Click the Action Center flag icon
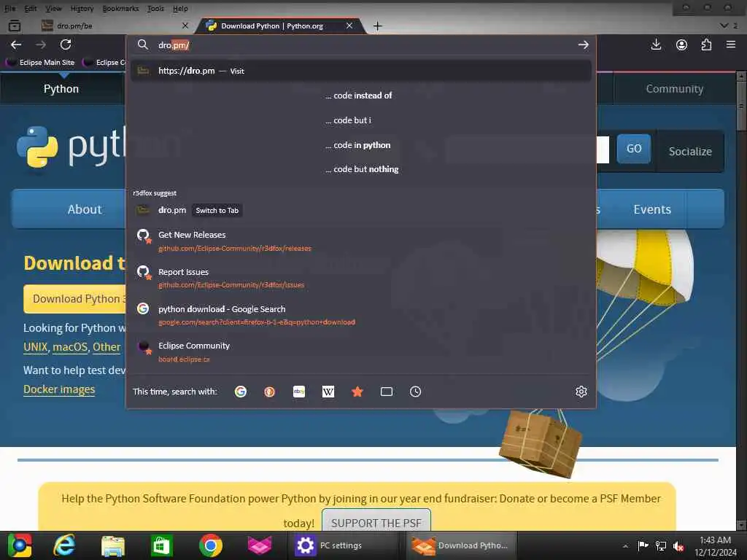747x560 pixels. pyautogui.click(x=643, y=545)
